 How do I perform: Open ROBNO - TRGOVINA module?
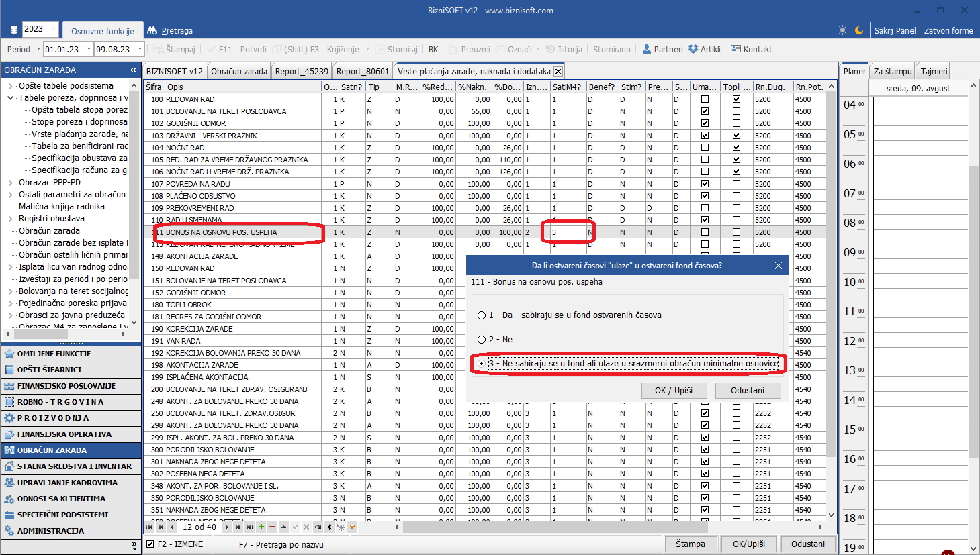(71, 402)
